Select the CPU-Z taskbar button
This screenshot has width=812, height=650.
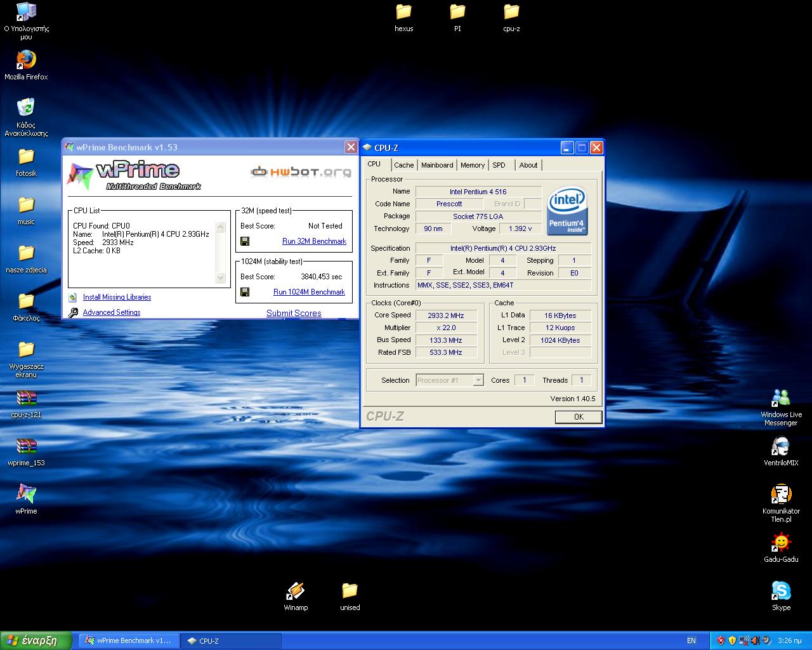tap(230, 640)
